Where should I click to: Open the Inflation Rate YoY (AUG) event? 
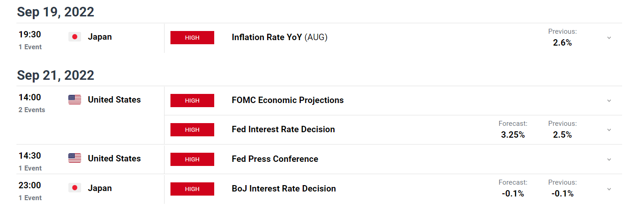click(279, 37)
